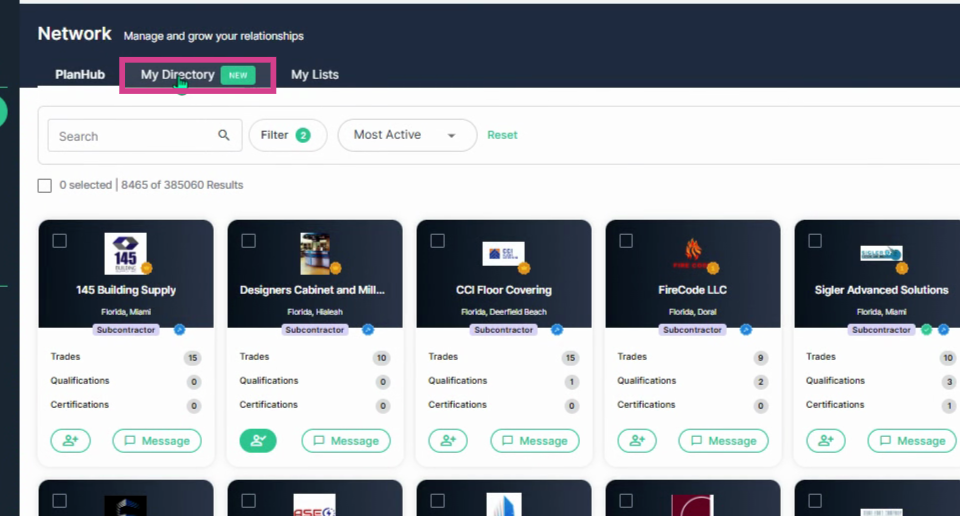This screenshot has height=516, width=960.
Task: Click the gold medal badge on the Sigler logo
Action: 902,268
